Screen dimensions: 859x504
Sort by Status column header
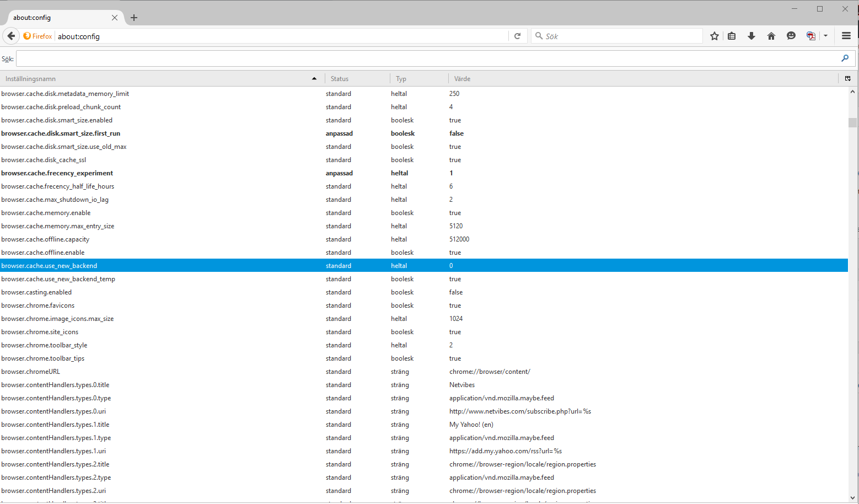(357, 78)
